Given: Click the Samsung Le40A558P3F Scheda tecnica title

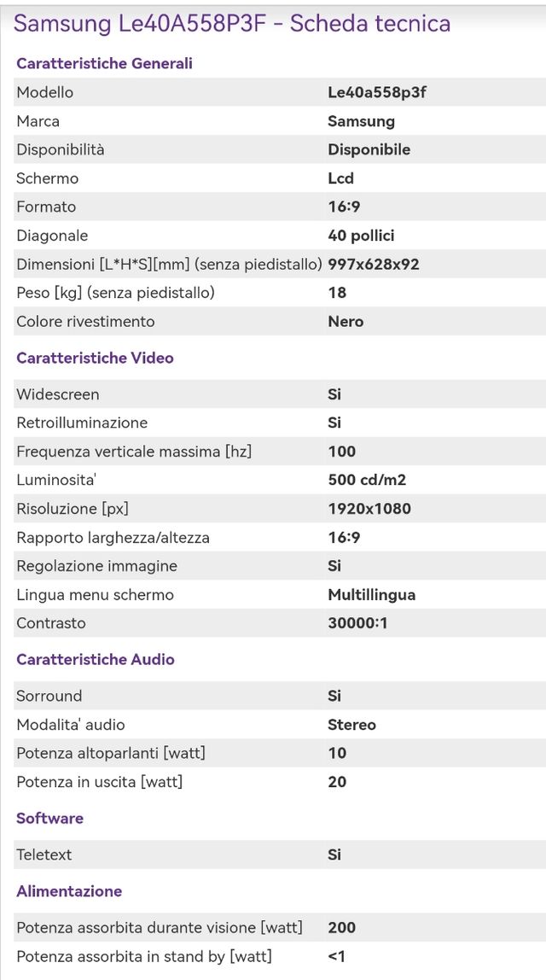Looking at the screenshot, I should [232, 24].
